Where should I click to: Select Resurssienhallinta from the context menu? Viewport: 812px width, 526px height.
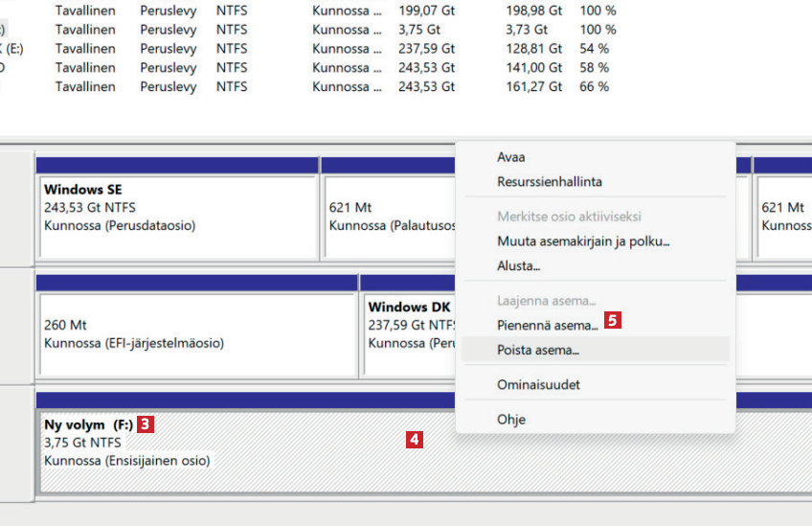(549, 182)
